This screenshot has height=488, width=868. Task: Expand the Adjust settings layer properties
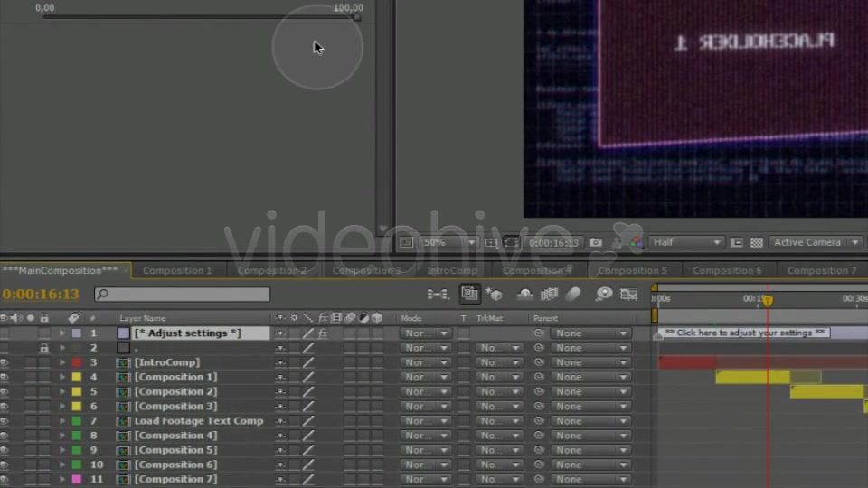point(62,333)
